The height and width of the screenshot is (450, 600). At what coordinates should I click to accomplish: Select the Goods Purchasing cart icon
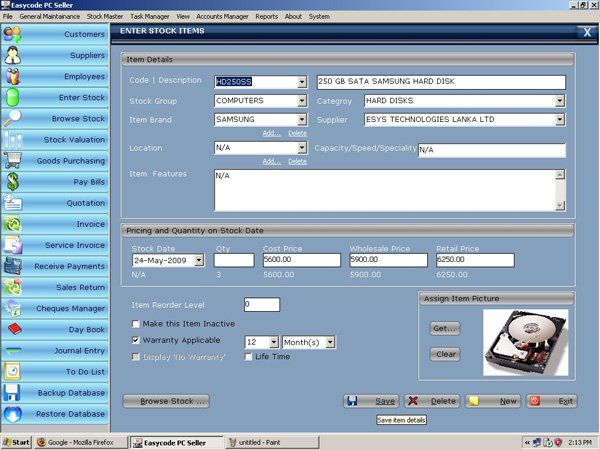pos(14,160)
